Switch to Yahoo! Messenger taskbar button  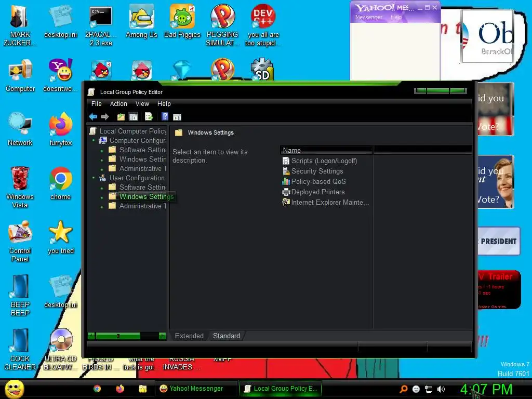pyautogui.click(x=196, y=389)
